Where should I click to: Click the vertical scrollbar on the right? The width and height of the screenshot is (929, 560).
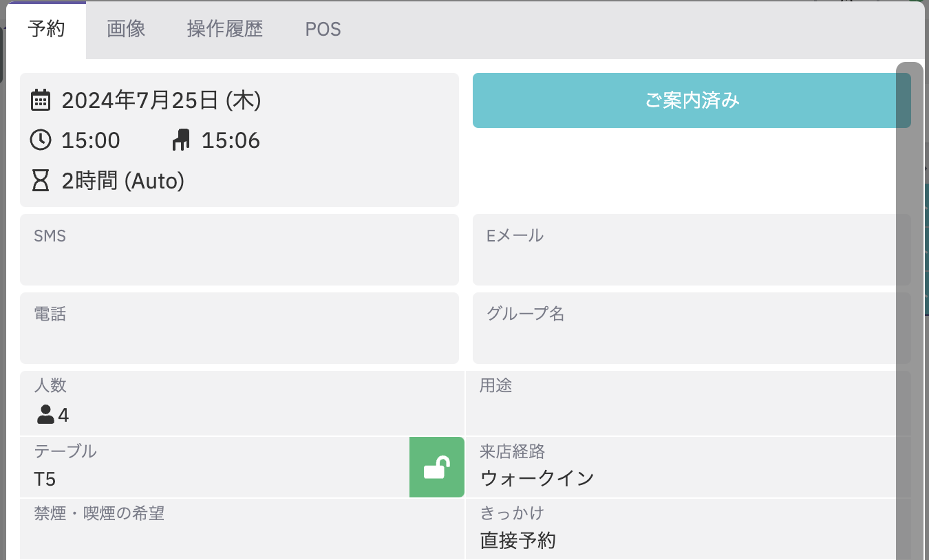910,310
